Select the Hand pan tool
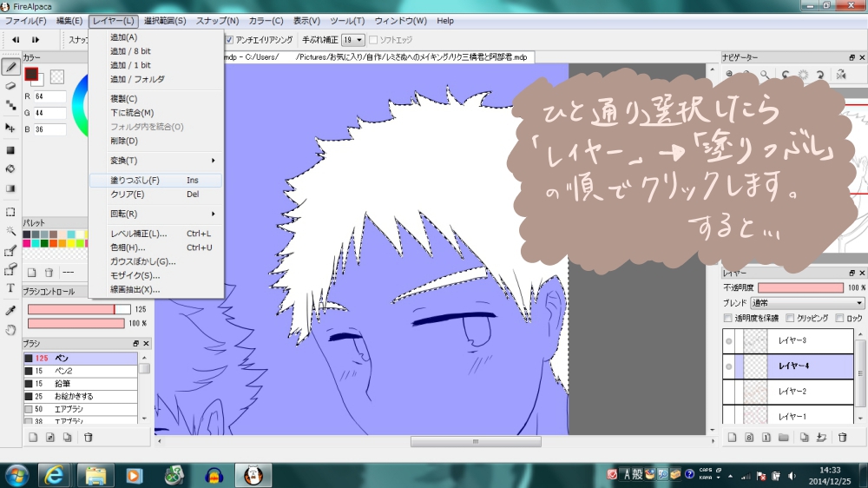The image size is (868, 488). (10, 330)
